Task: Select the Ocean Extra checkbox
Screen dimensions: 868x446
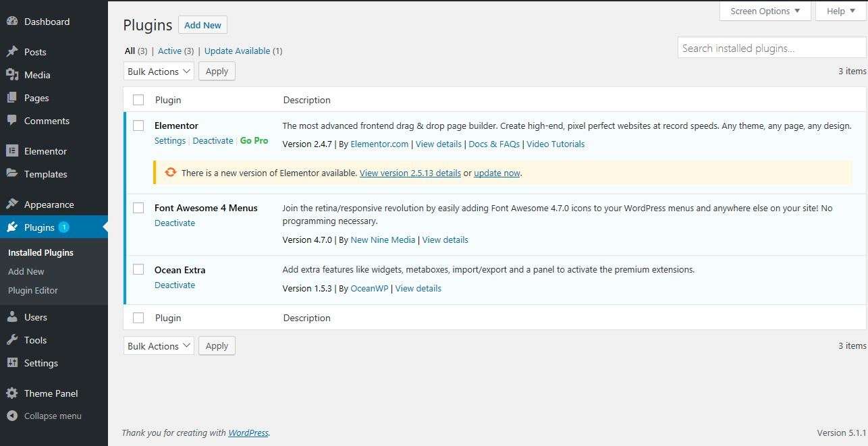Action: [138, 269]
